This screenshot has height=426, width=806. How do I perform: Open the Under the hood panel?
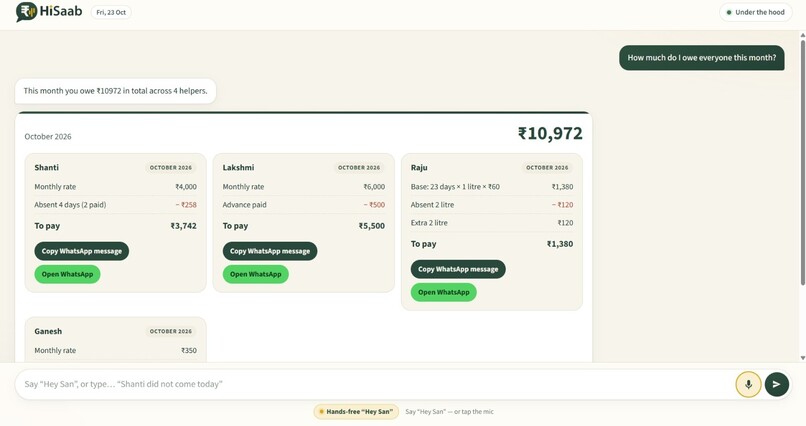coord(755,12)
